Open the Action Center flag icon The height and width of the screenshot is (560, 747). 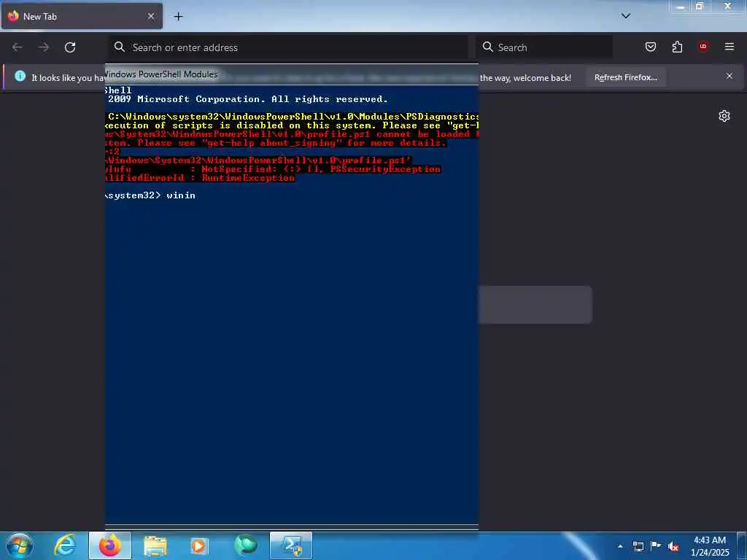[656, 545]
